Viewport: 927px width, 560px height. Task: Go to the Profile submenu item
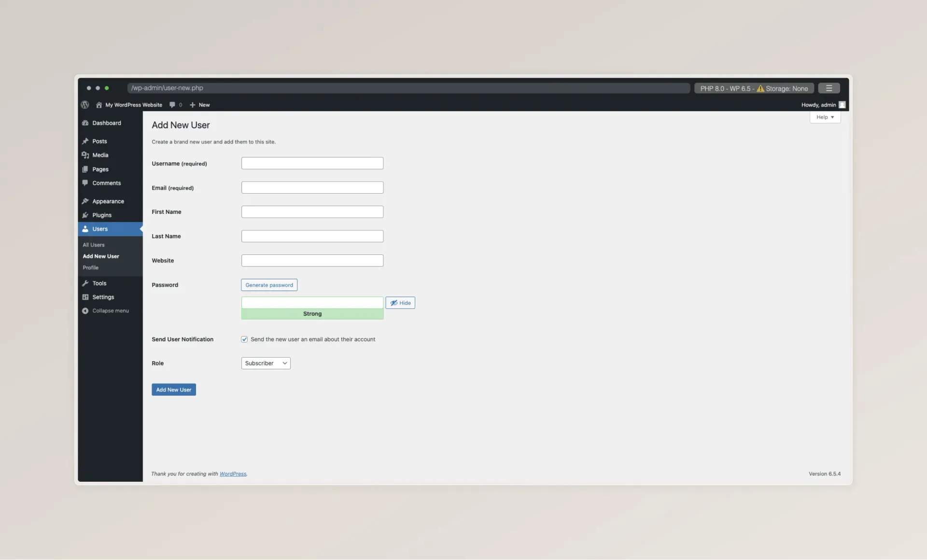click(x=90, y=267)
